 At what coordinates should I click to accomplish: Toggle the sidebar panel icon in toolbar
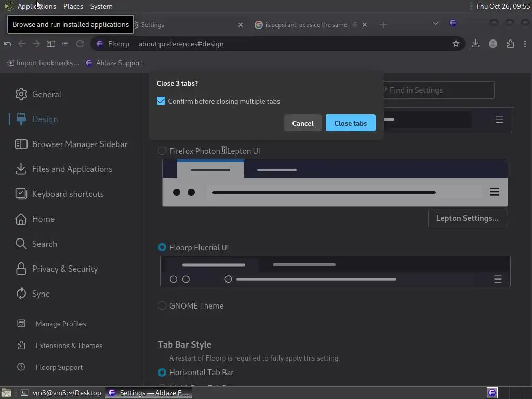51,44
